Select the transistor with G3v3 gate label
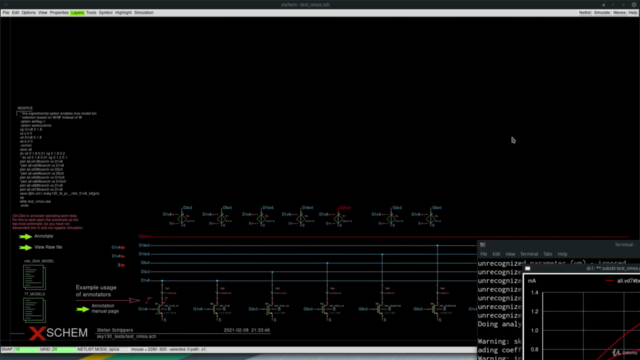Viewport: 640px width, 360px height. click(x=269, y=309)
